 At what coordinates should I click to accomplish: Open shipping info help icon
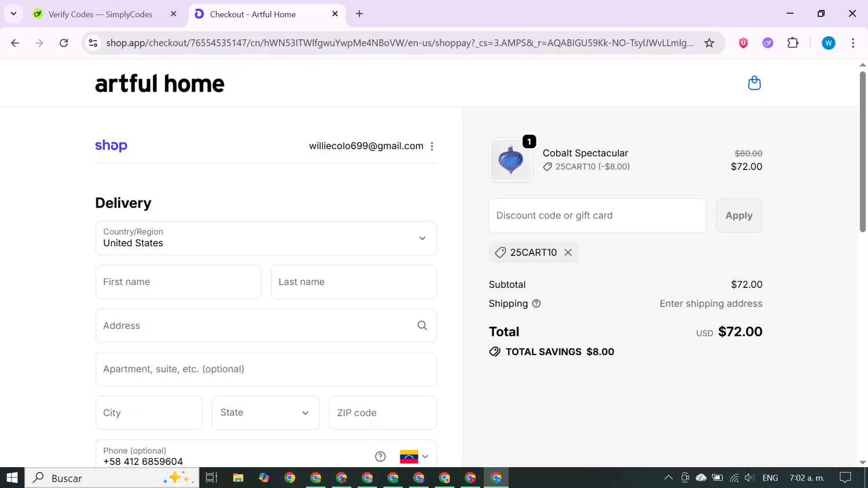536,304
